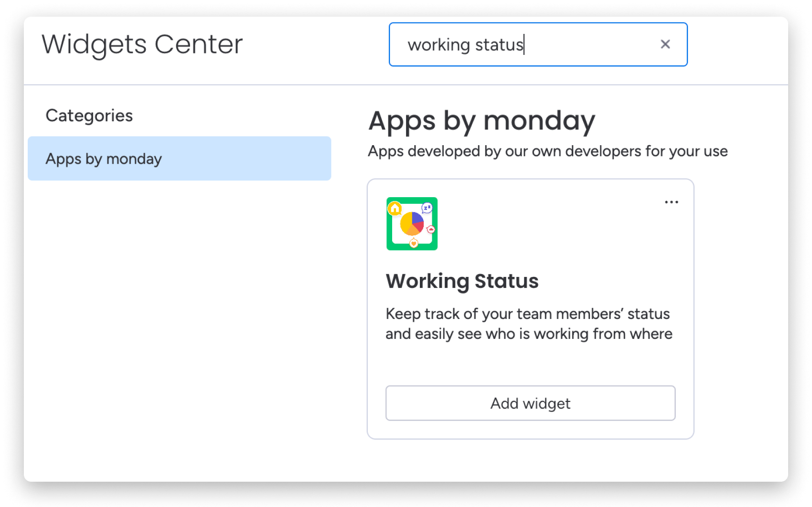
Task: Click the Working Status card title
Action: (x=462, y=281)
